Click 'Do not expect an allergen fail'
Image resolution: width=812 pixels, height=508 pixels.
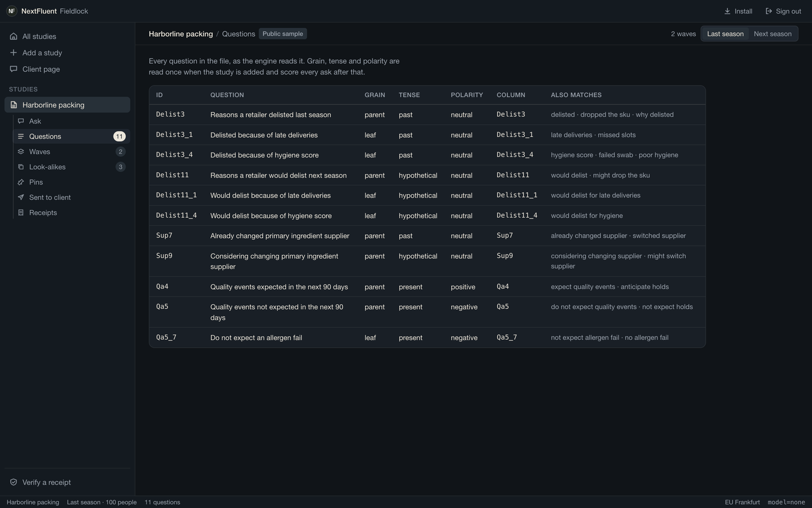[x=256, y=338]
